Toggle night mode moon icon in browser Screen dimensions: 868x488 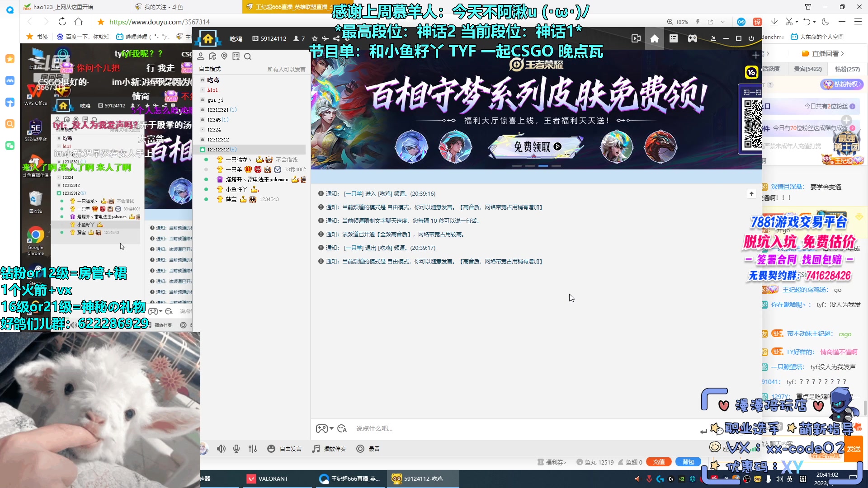point(826,22)
